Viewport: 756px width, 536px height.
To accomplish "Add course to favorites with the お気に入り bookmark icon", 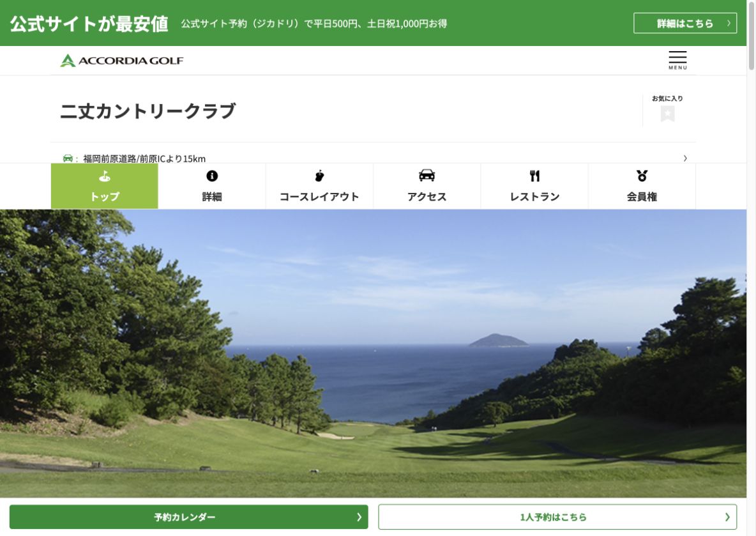I will point(667,114).
